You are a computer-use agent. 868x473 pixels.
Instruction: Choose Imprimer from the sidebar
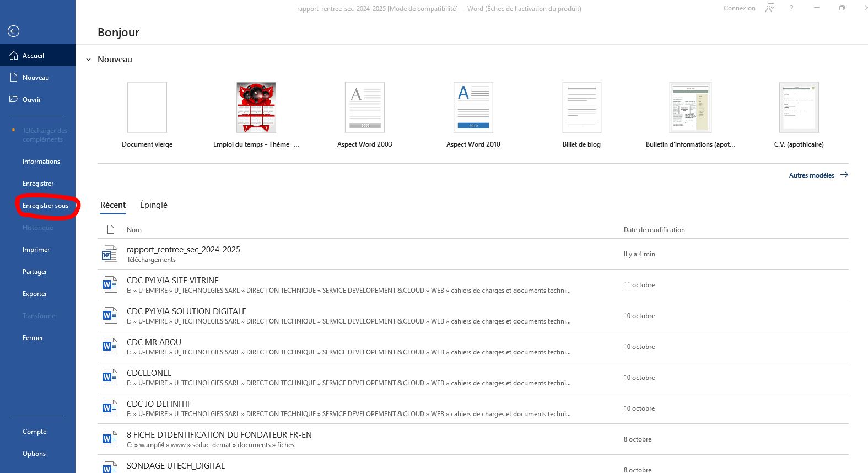point(36,250)
